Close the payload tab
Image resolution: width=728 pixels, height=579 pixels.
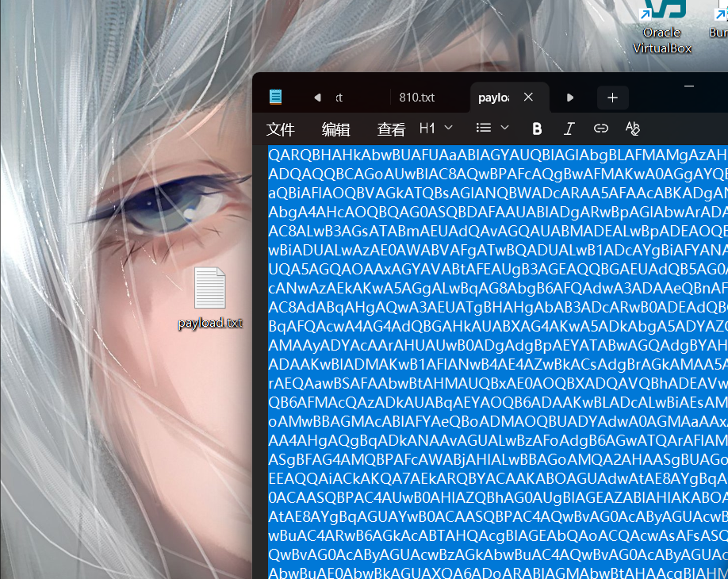click(x=528, y=97)
